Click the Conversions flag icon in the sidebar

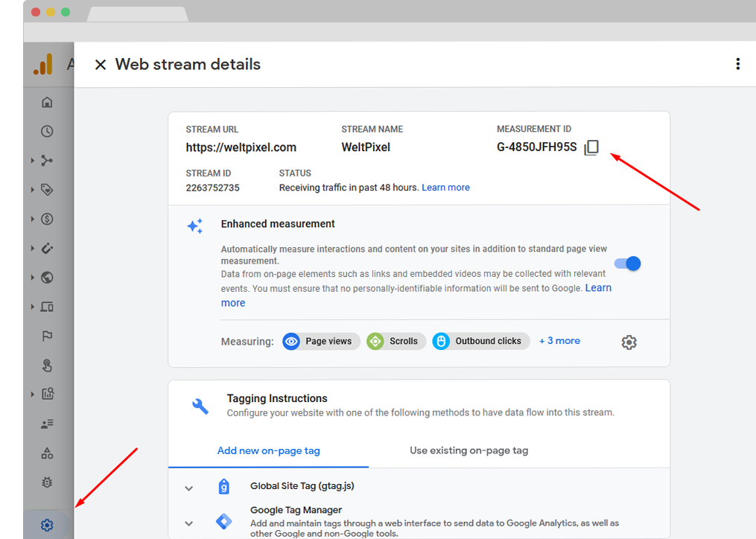(47, 336)
